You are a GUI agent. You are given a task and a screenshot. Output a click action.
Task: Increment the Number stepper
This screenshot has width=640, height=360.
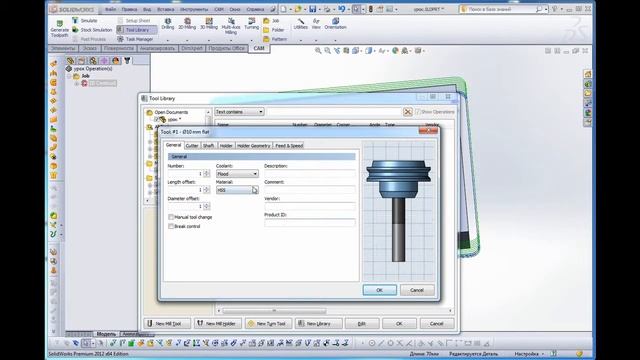(207, 172)
